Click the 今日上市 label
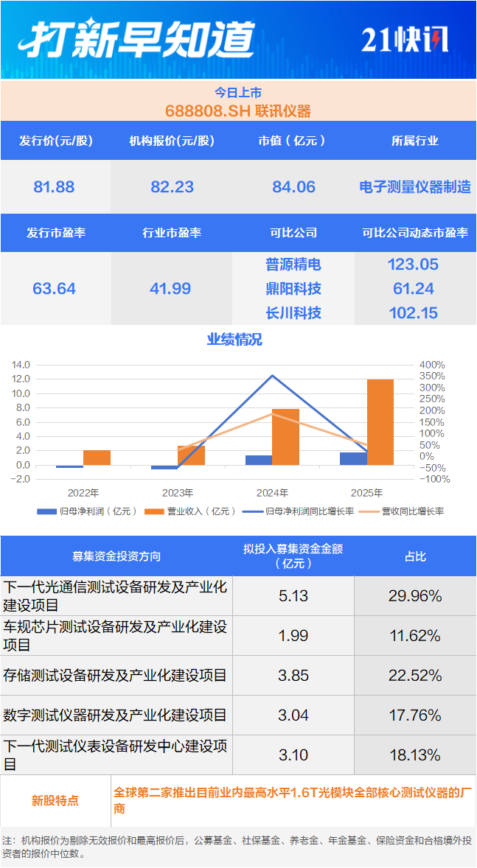The width and height of the screenshot is (477, 868). pyautogui.click(x=238, y=92)
